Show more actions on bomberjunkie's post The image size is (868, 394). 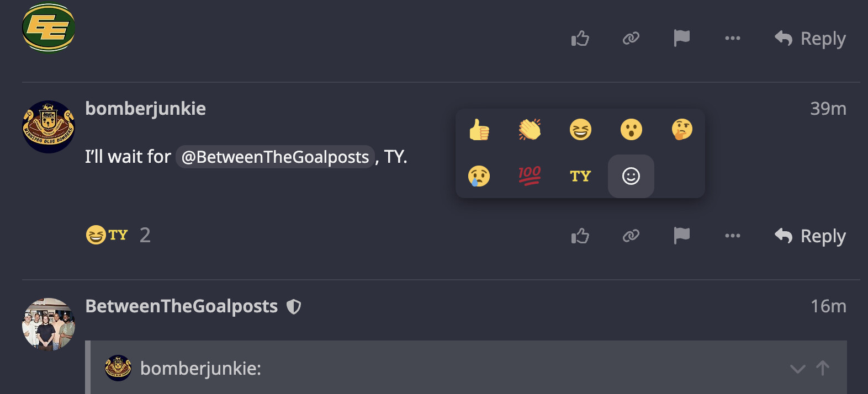pyautogui.click(x=733, y=236)
